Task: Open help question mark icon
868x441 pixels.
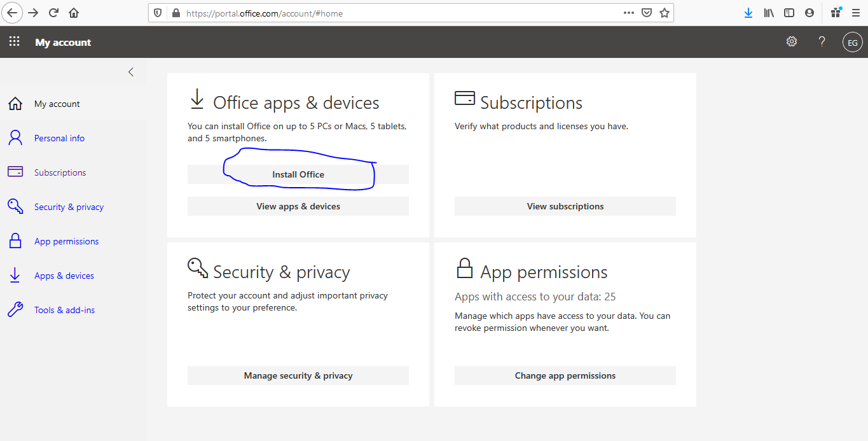Action: [822, 41]
